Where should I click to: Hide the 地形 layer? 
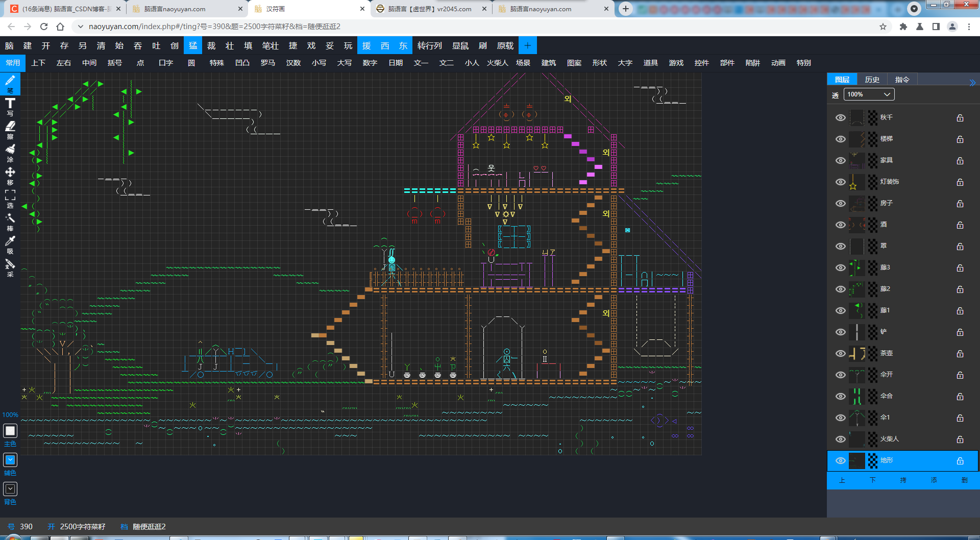tap(841, 461)
